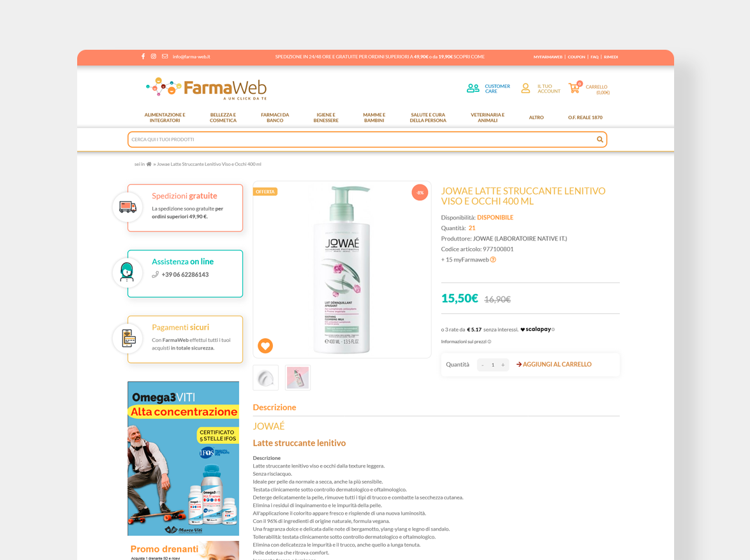Screen dimensions: 750x560
Task: Click the search magnifier icon
Action: click(599, 140)
